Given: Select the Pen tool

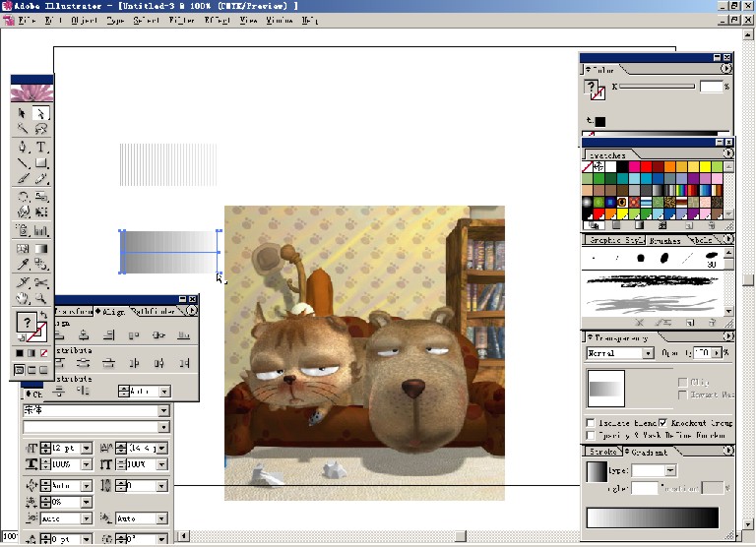Looking at the screenshot, I should tap(23, 147).
